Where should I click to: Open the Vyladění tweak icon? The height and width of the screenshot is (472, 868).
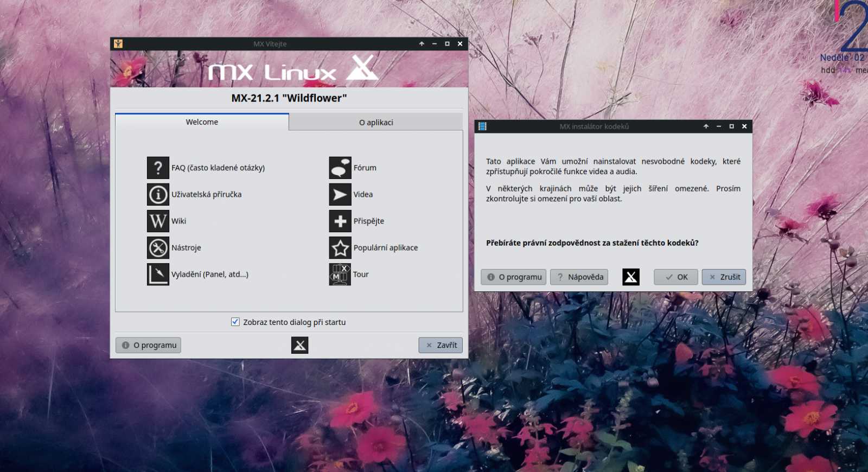click(158, 274)
